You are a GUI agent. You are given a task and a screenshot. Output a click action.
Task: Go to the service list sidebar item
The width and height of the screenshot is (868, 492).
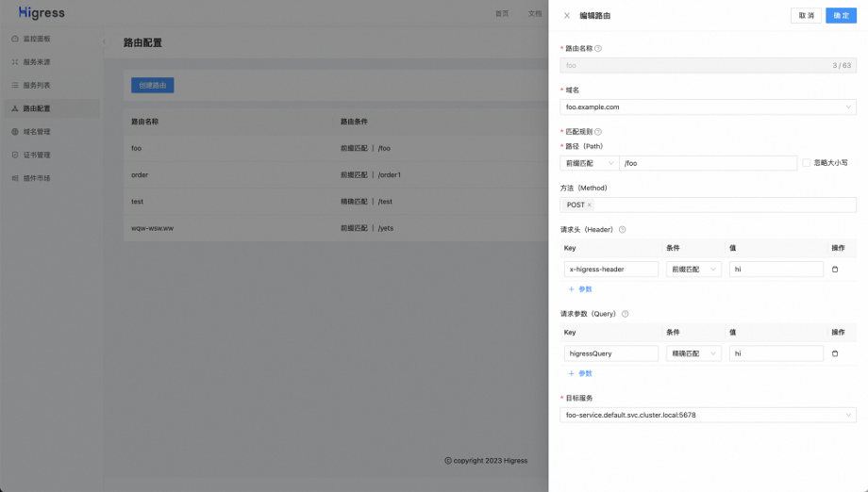(37, 85)
